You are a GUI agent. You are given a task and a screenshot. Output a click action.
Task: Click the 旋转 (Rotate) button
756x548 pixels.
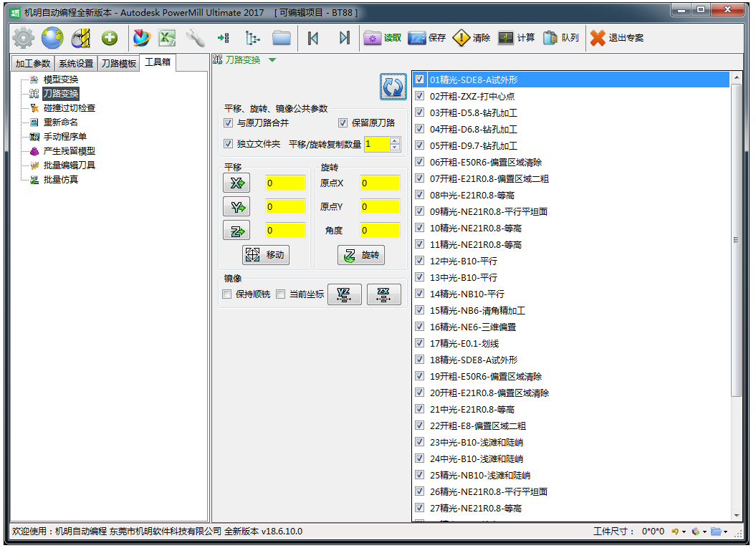tap(361, 254)
